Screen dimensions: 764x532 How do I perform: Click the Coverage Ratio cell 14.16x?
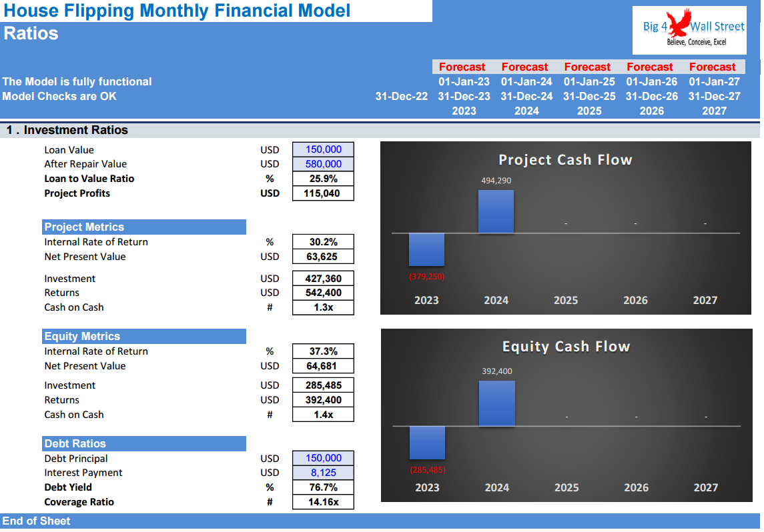click(x=323, y=502)
